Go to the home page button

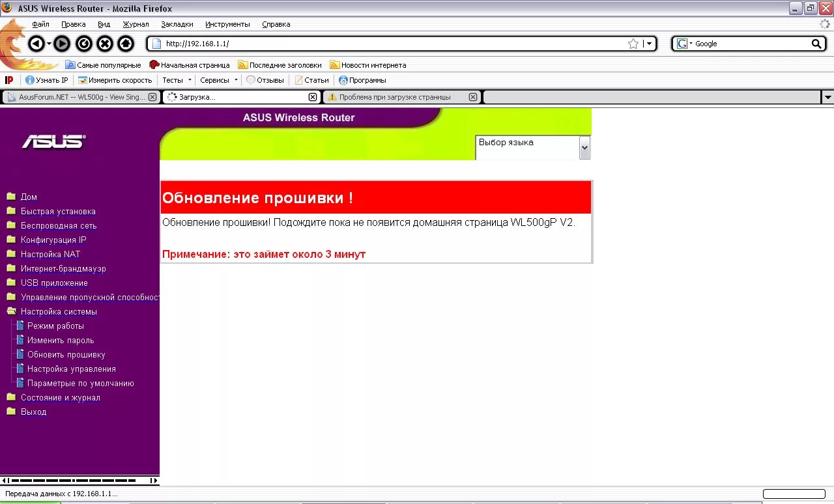tap(126, 44)
